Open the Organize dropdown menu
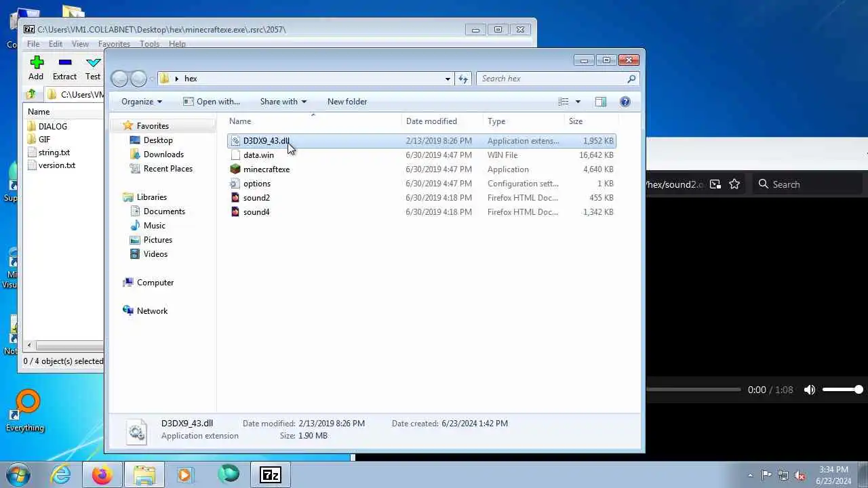The height and width of the screenshot is (488, 868). coord(142,102)
